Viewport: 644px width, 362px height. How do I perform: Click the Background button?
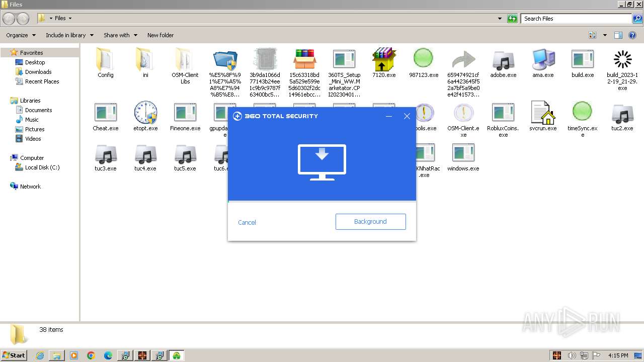tap(371, 222)
